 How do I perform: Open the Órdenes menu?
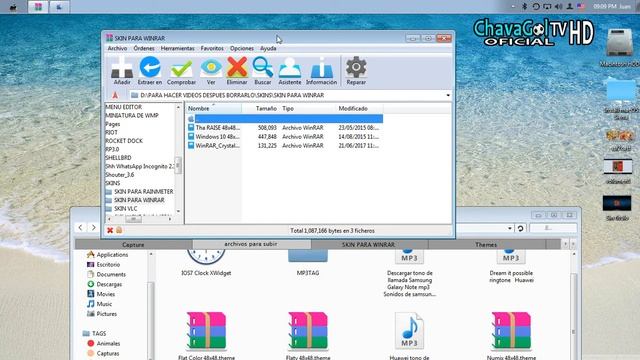[144, 48]
